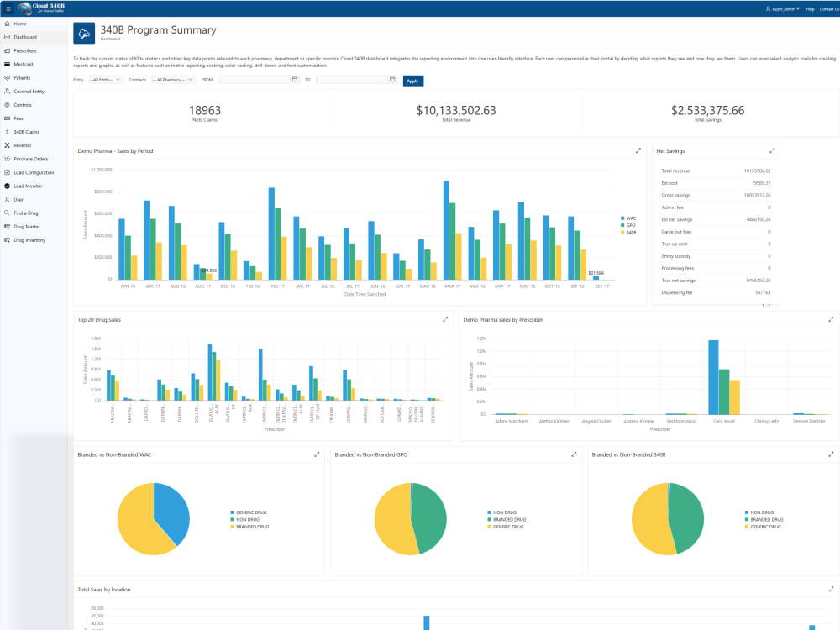Toggle the hamburger navigation menu
The height and width of the screenshot is (630, 840).
(8, 8)
